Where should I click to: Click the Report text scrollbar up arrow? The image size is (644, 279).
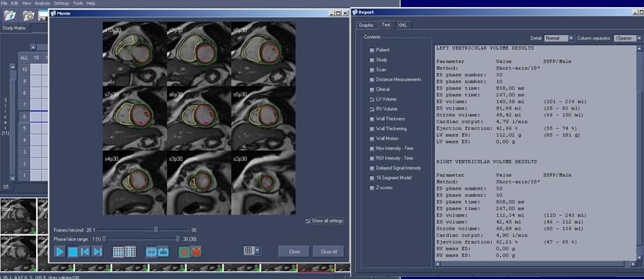638,49
